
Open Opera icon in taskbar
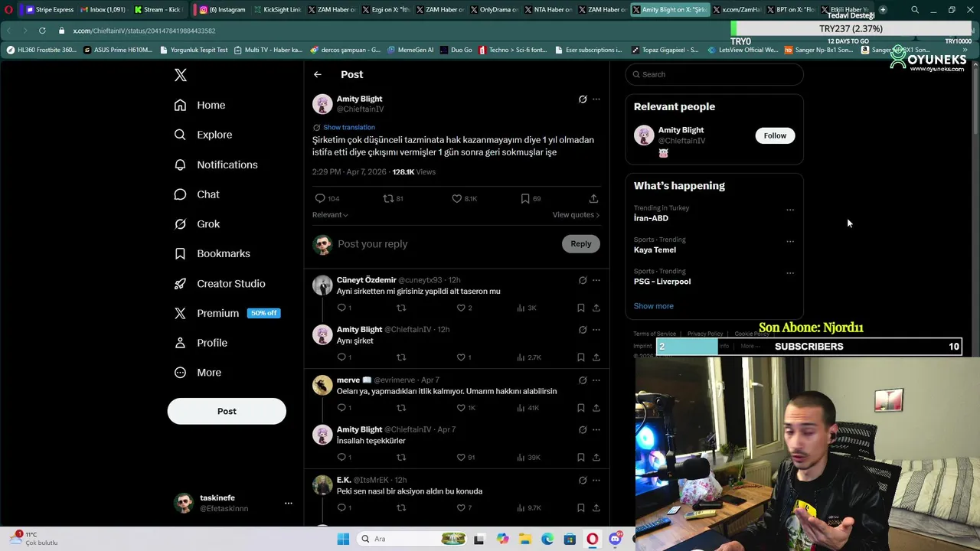pyautogui.click(x=593, y=539)
